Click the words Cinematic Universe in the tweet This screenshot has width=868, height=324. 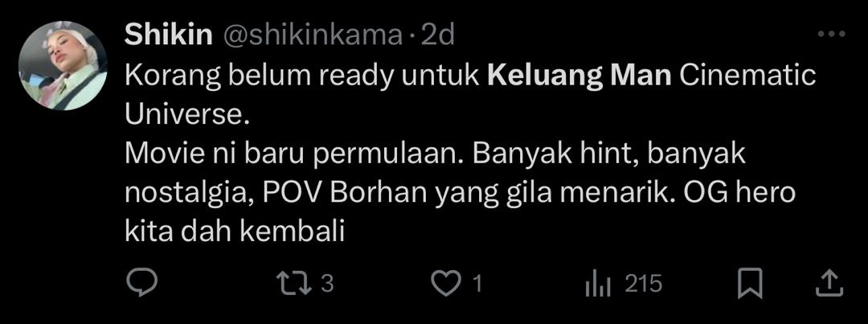click(x=470, y=95)
